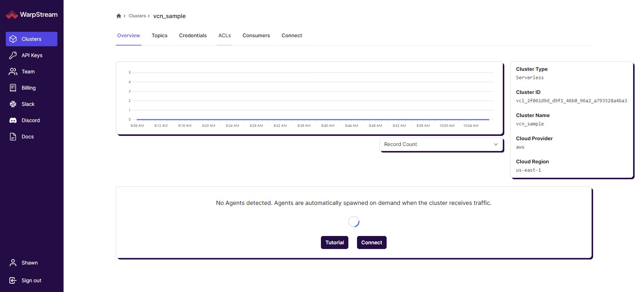
Task: Click the Tutorial button
Action: click(x=335, y=242)
